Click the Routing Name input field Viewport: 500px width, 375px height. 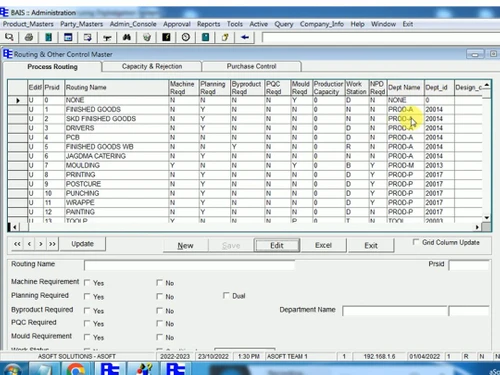(x=189, y=265)
